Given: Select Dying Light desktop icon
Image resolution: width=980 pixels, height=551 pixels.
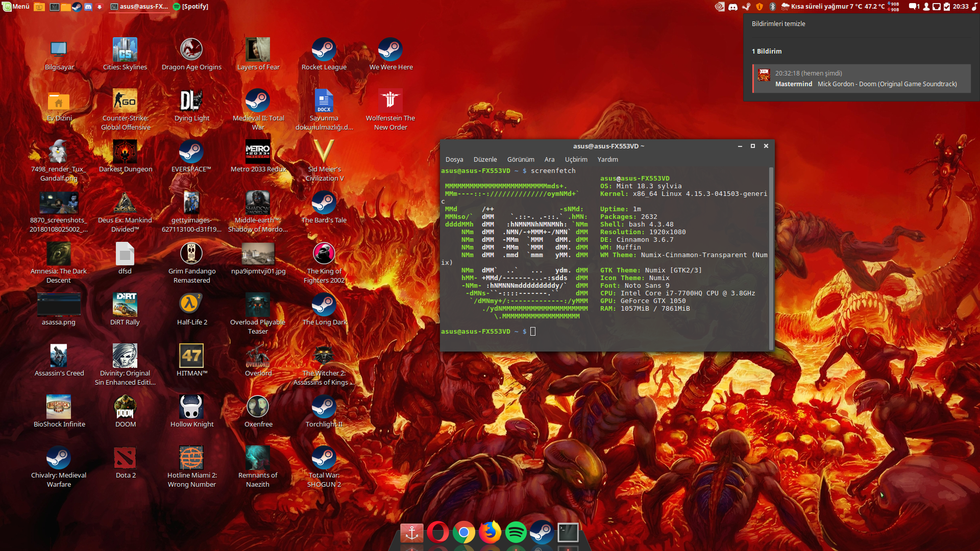Looking at the screenshot, I should [192, 106].
